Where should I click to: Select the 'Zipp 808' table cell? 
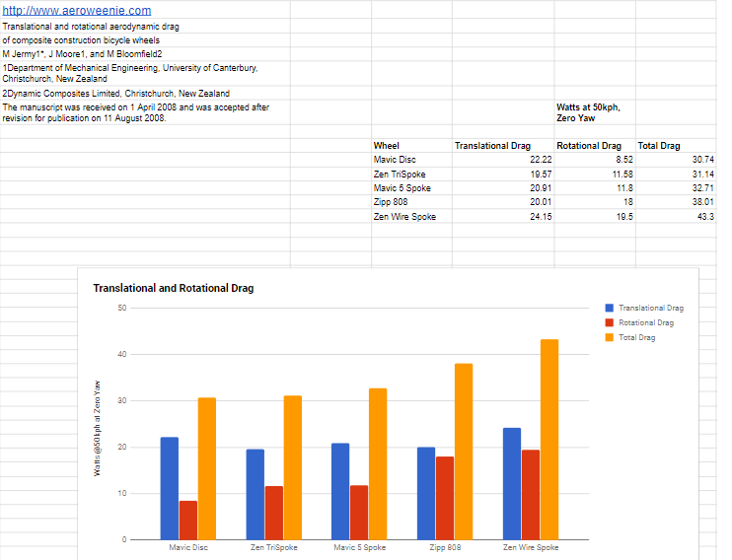pos(411,202)
